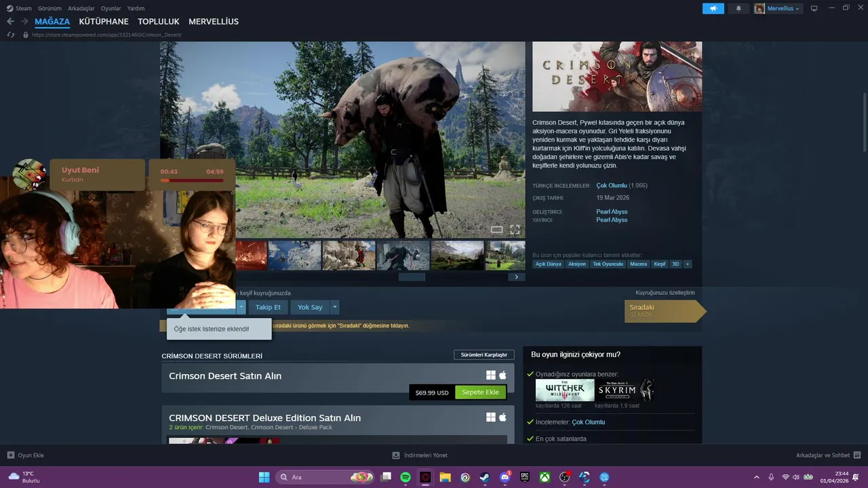This screenshot has height=488, width=868.
Task: Switch to the MAĞAZA tab
Action: [x=52, y=22]
